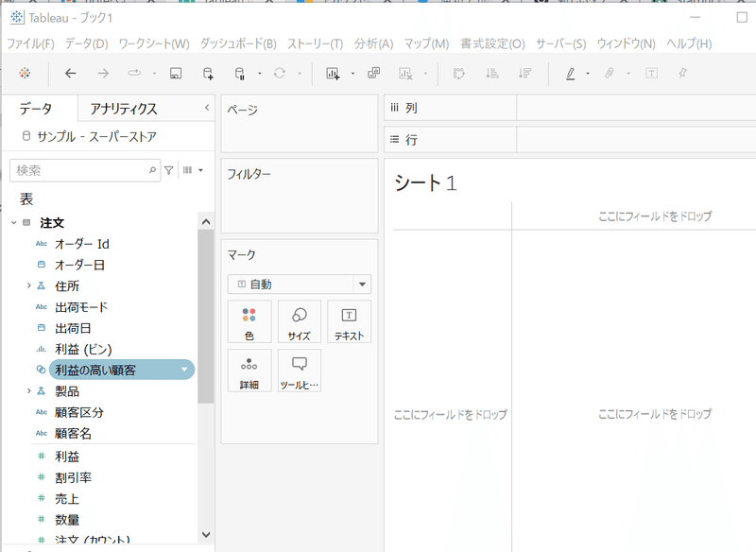Click the data pane scroll down arrow

[x=206, y=534]
